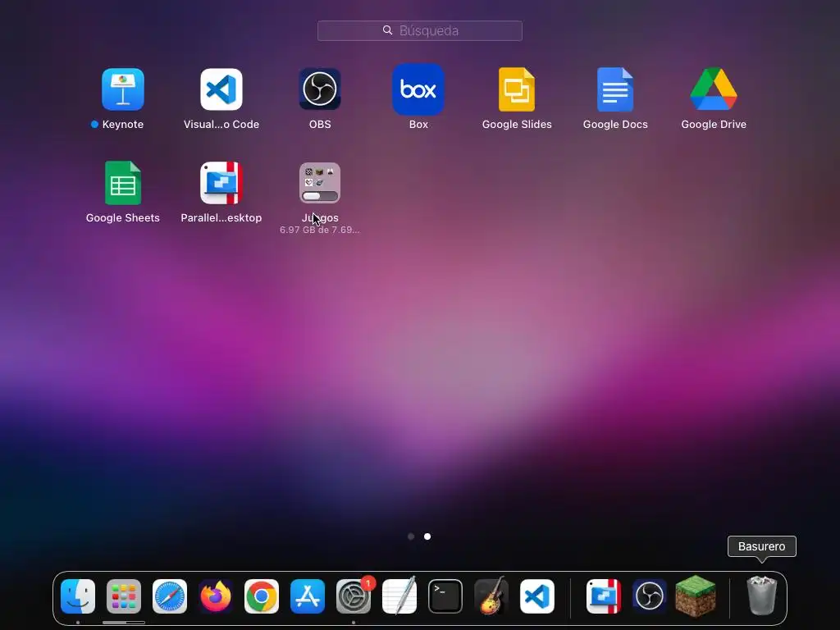Screen dimensions: 840x630
Task: Open Parallels Desktop in the Dock
Action: tap(604, 596)
